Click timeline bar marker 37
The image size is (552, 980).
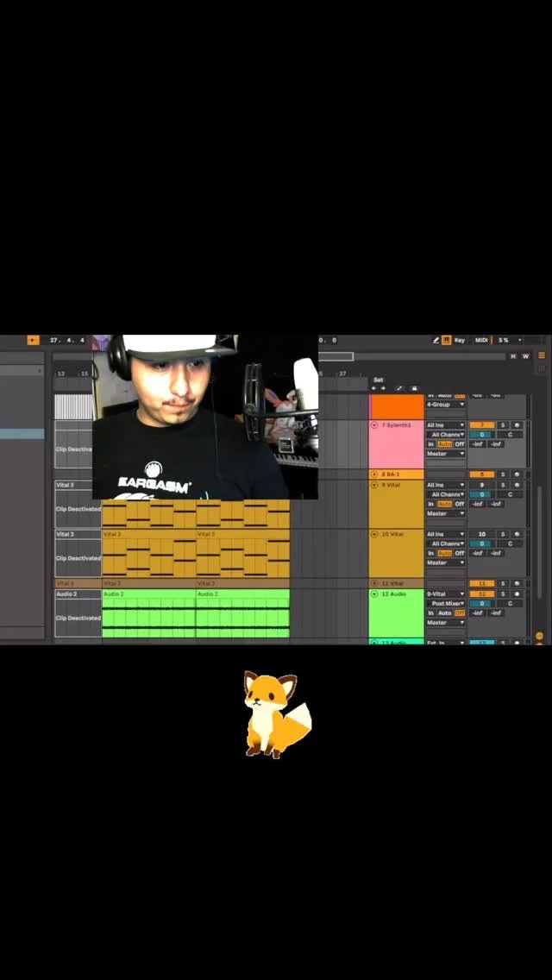coord(342,374)
